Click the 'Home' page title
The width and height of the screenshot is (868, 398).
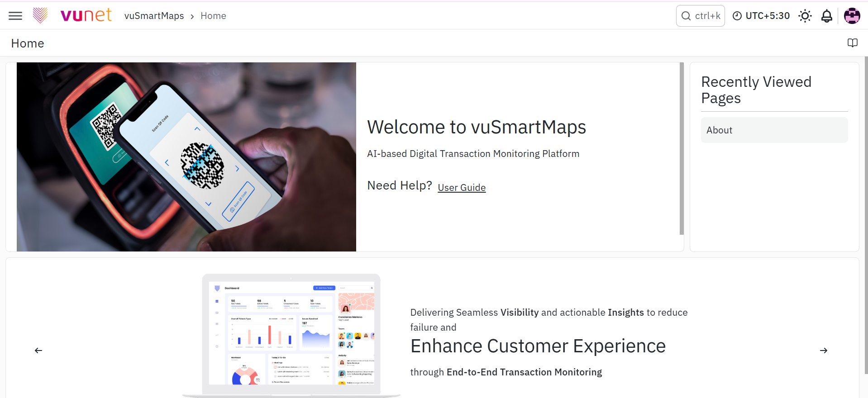(x=28, y=43)
